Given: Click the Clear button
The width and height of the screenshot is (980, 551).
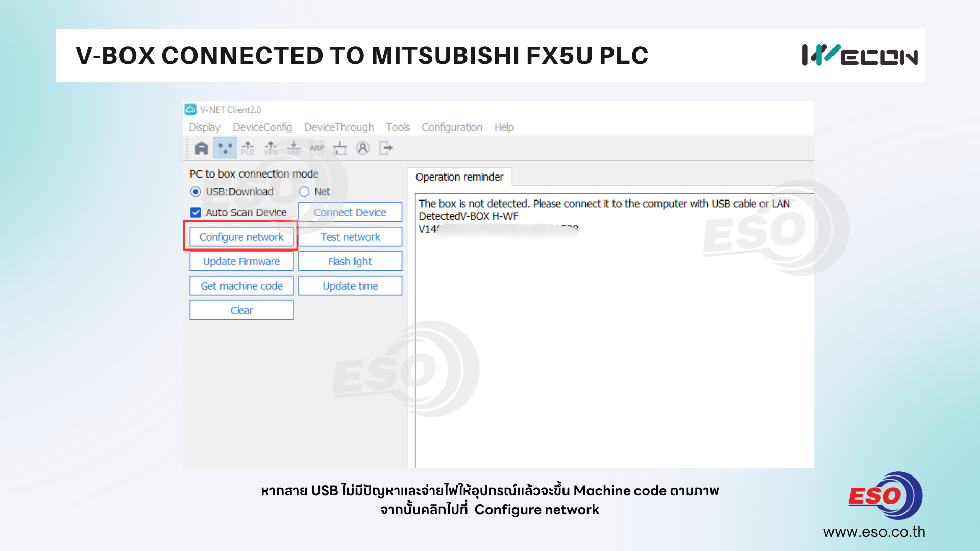Looking at the screenshot, I should coord(241,310).
